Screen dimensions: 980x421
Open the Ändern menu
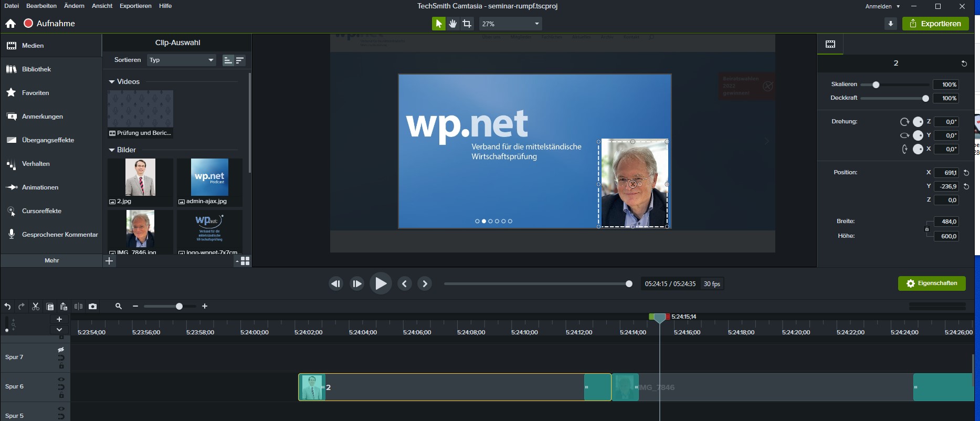click(x=74, y=6)
